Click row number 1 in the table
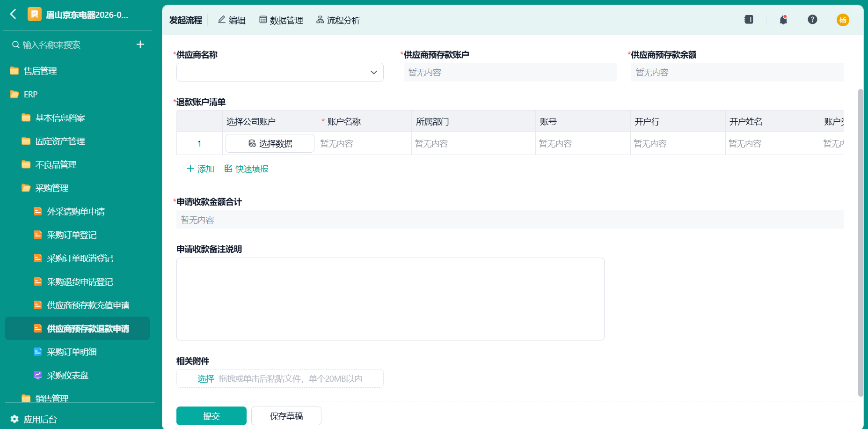Viewport: 868px width, 429px height. point(199,143)
